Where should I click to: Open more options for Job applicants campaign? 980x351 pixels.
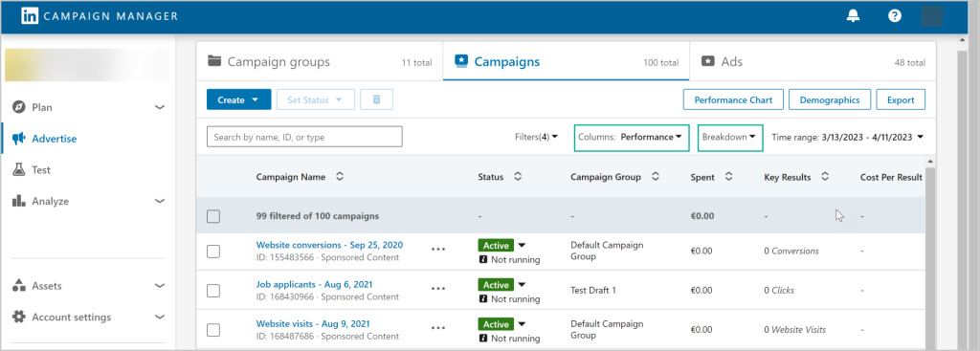coord(438,289)
